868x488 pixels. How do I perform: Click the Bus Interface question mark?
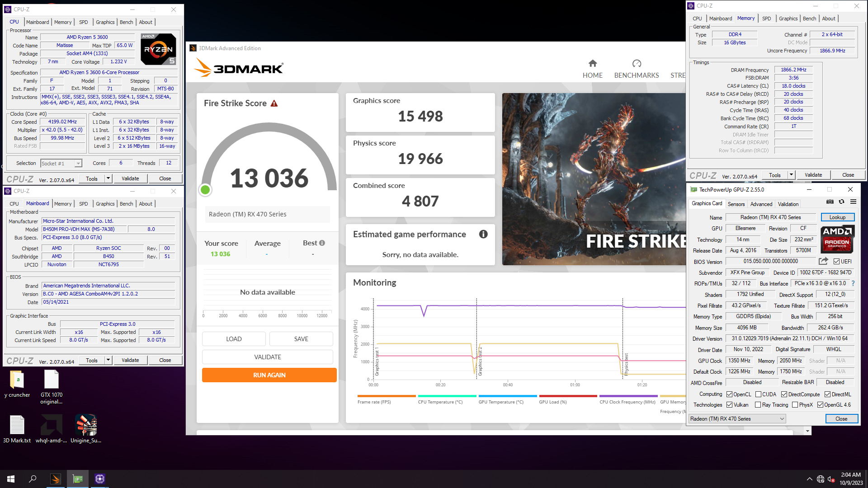[853, 283]
